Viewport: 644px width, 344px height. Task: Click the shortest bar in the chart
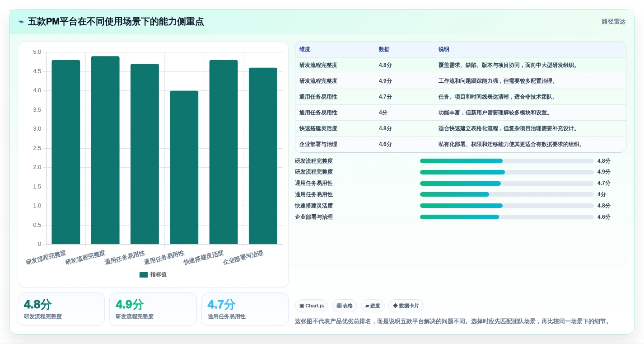[x=184, y=168]
